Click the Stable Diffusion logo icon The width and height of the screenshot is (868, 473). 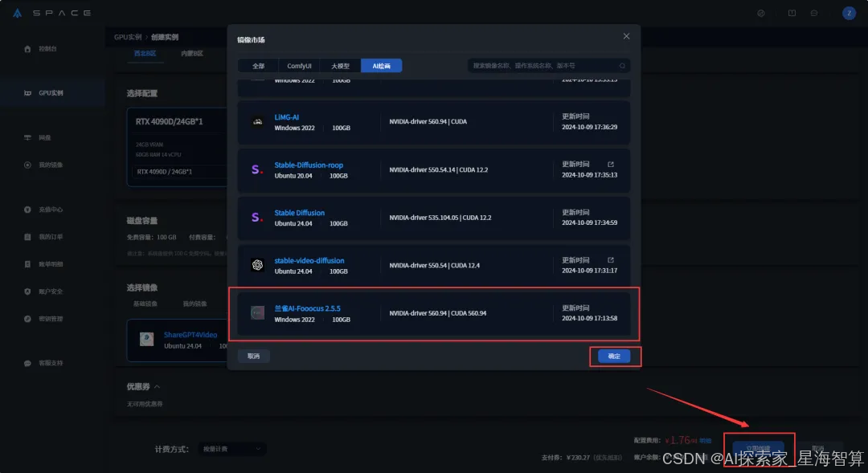[x=257, y=218]
